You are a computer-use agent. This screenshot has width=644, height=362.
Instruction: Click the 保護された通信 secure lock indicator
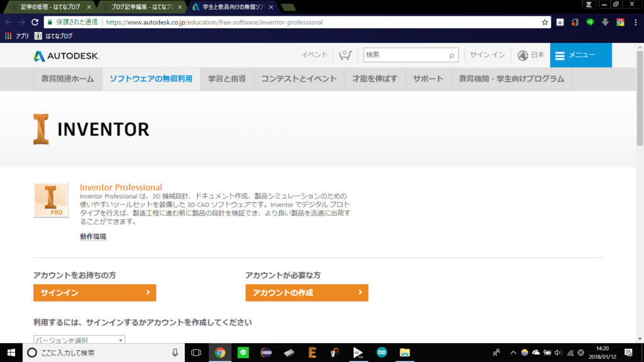(x=73, y=22)
